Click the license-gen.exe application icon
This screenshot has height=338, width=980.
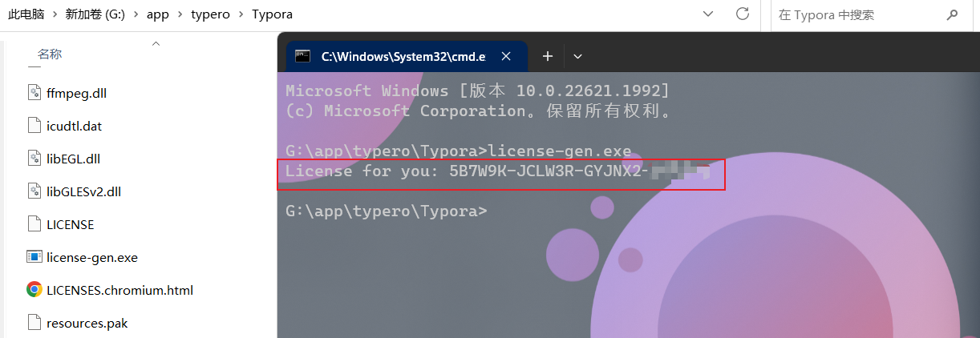tap(34, 257)
